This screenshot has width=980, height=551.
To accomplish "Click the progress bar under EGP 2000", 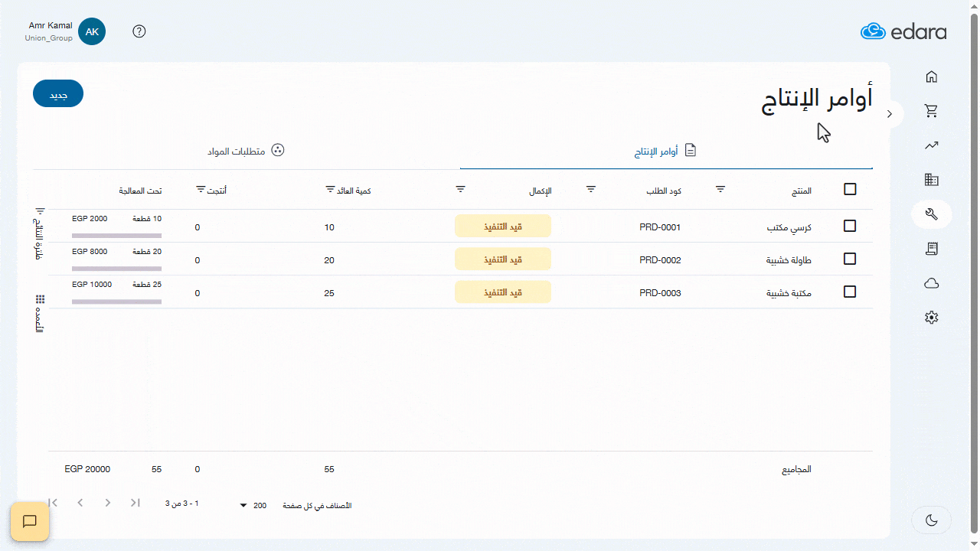I will 116,236.
